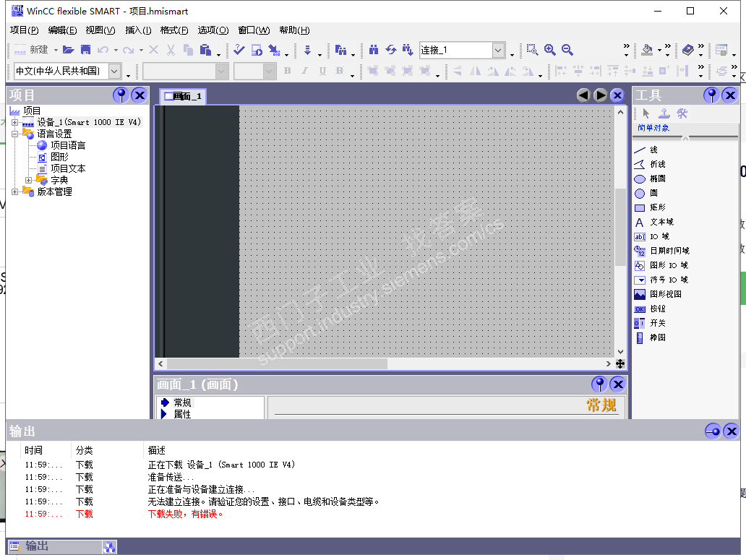Click the vertical scrollbar thumb of canvas

click(x=620, y=227)
